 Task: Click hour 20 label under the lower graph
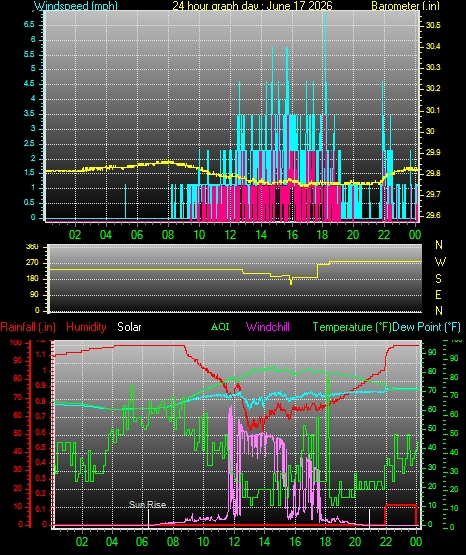(x=355, y=542)
